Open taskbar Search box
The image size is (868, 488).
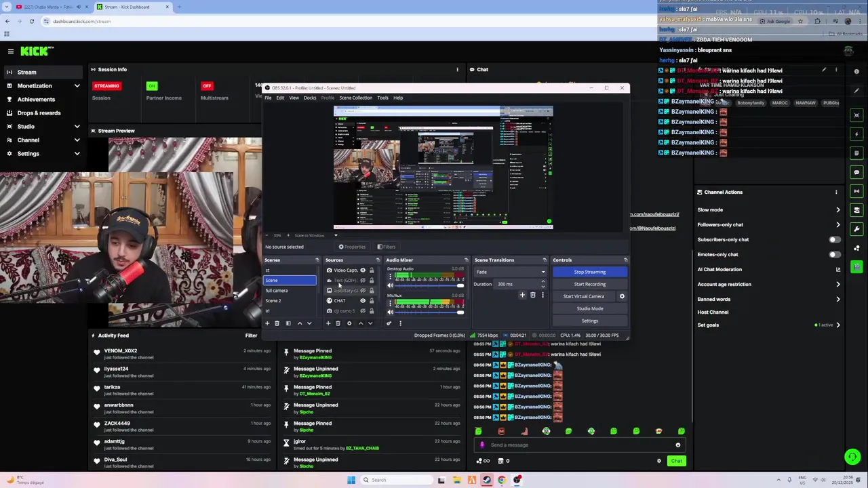(397, 480)
